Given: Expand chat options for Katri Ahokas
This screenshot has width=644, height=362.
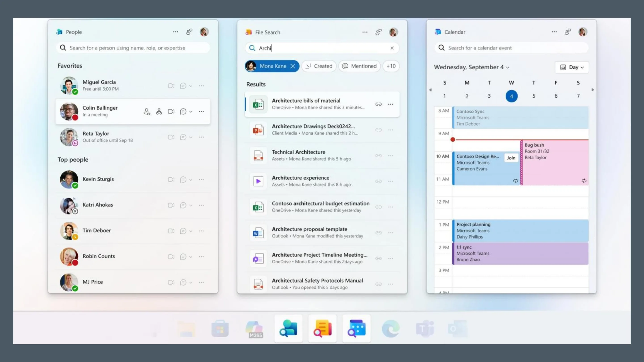Looking at the screenshot, I should 191,206.
